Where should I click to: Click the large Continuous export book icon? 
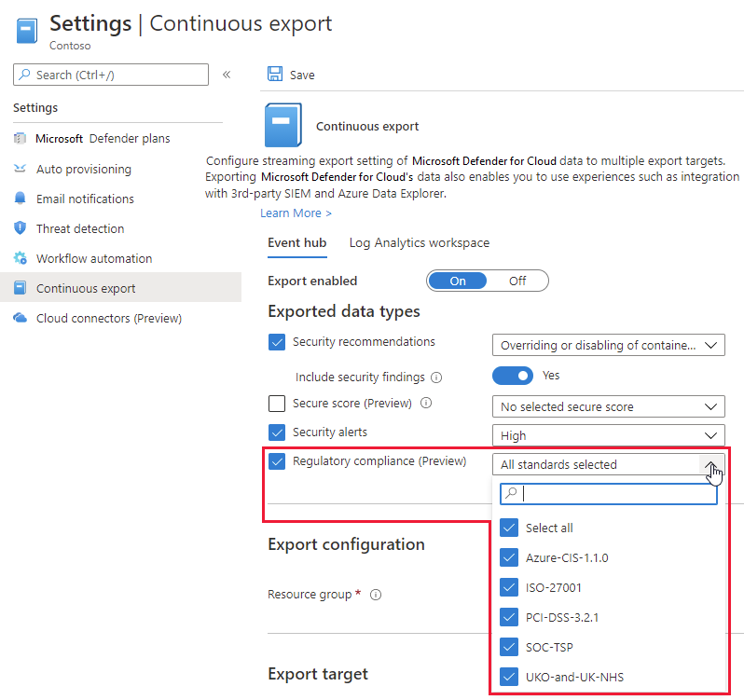point(282,125)
